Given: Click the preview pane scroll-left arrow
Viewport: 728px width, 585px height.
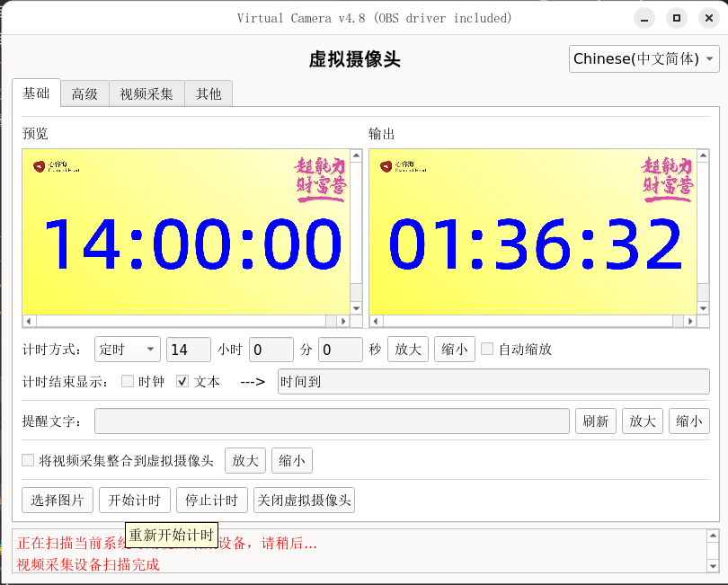Looking at the screenshot, I should tap(29, 321).
